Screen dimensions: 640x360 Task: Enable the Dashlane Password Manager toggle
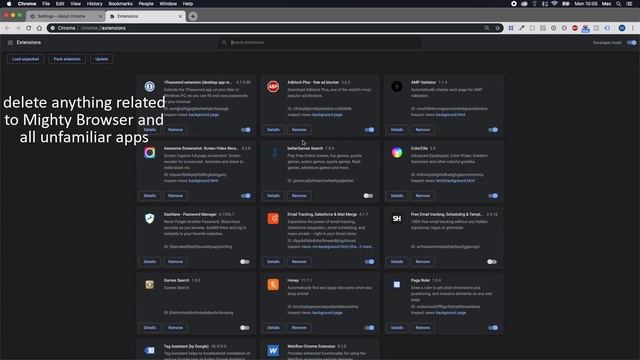pyautogui.click(x=244, y=262)
